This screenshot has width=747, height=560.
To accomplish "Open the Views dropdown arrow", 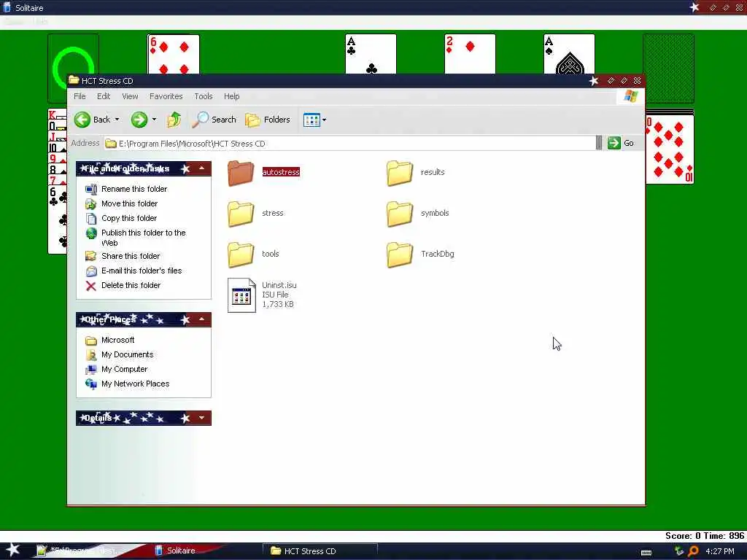I will (x=325, y=120).
